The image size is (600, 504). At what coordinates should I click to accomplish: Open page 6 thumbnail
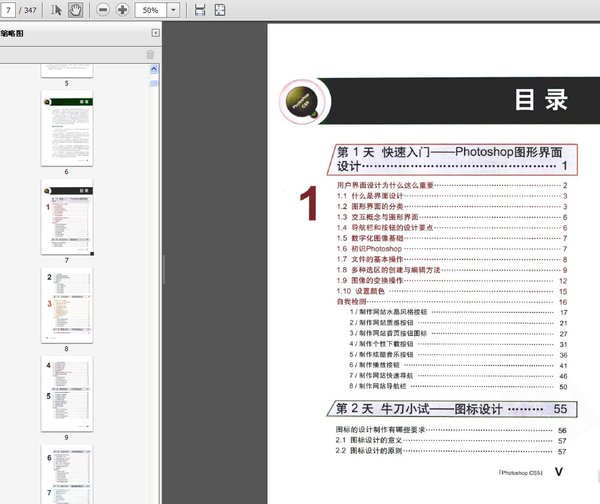[67, 128]
